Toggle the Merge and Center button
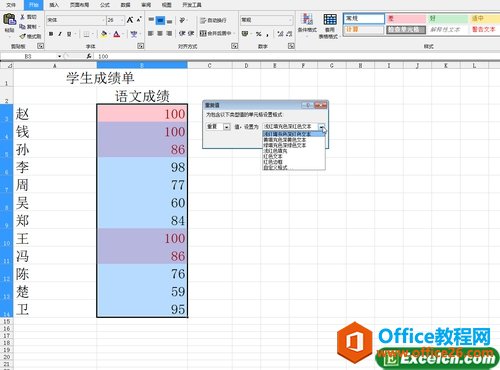The image size is (500, 370). pyautogui.click(x=217, y=33)
